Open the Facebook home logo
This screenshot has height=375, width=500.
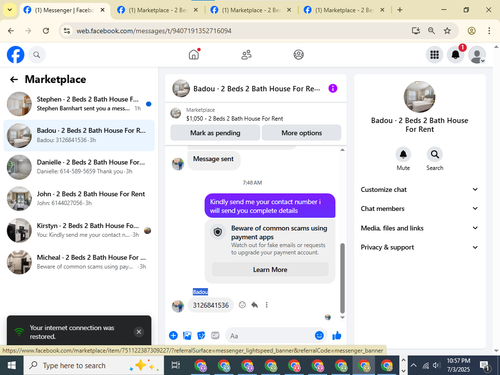(x=16, y=55)
